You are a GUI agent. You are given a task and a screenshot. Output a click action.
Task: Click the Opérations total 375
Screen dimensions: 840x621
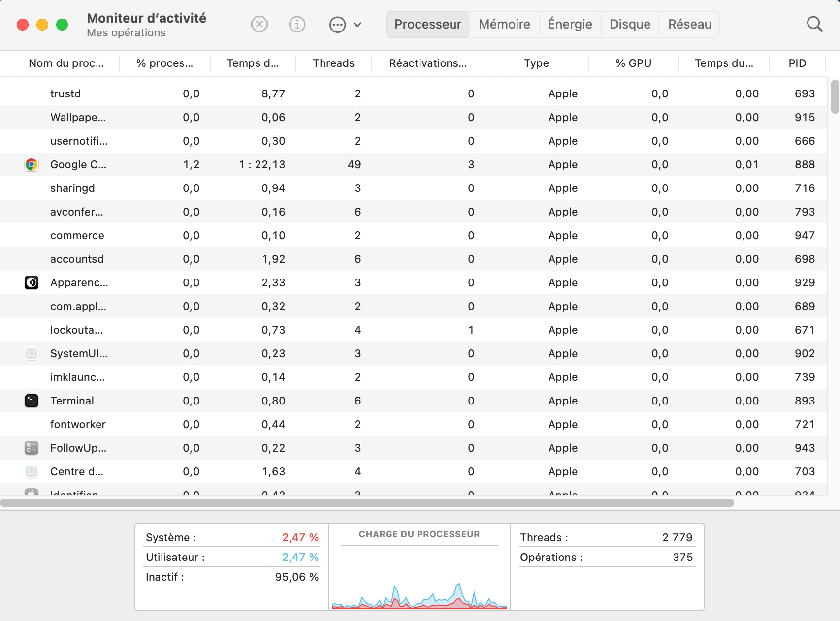pos(682,558)
